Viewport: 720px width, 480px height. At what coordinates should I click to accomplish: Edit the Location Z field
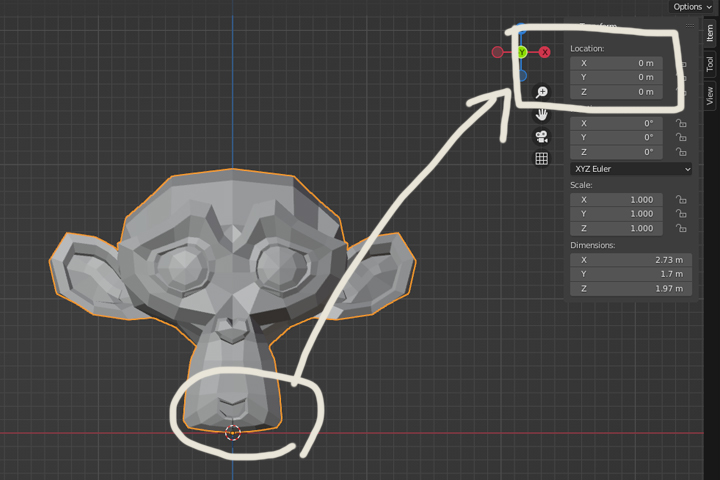click(616, 92)
